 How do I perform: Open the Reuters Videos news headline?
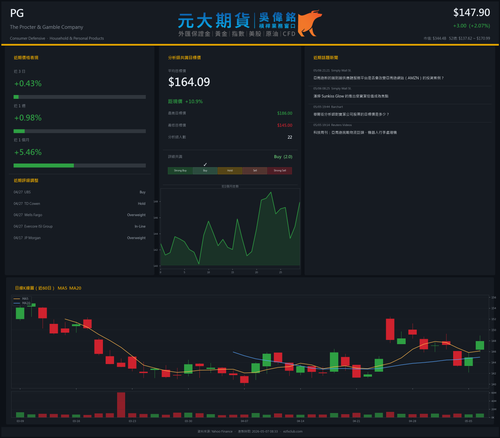355,133
